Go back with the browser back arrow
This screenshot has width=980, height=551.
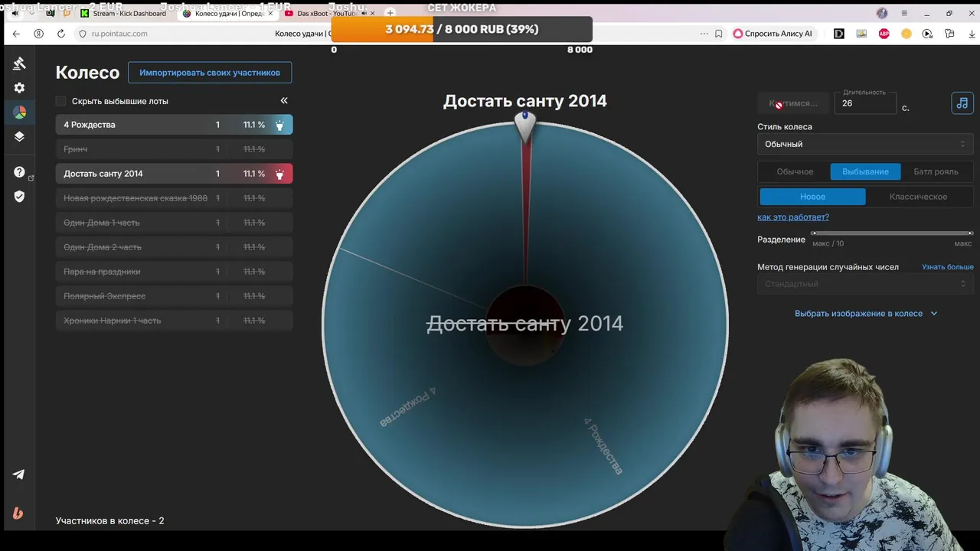[16, 34]
